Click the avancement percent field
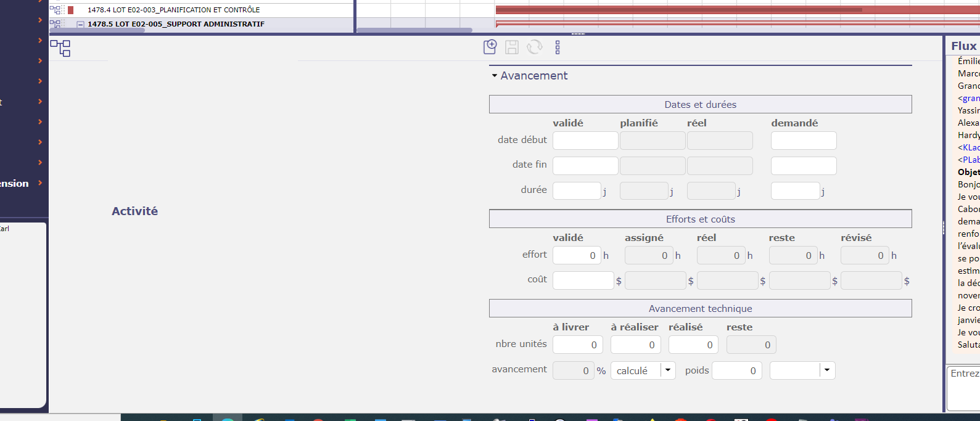Viewport: 980px width, 421px height. tap(573, 370)
